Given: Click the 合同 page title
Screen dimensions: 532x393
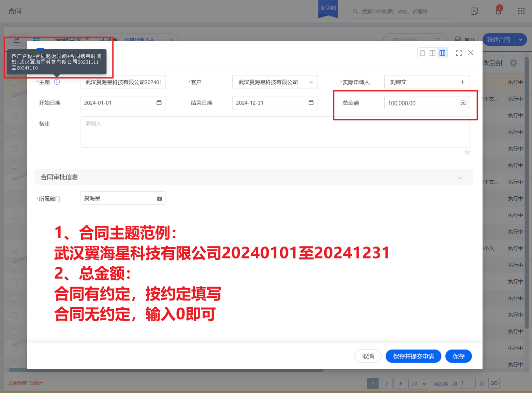Looking at the screenshot, I should (15, 11).
